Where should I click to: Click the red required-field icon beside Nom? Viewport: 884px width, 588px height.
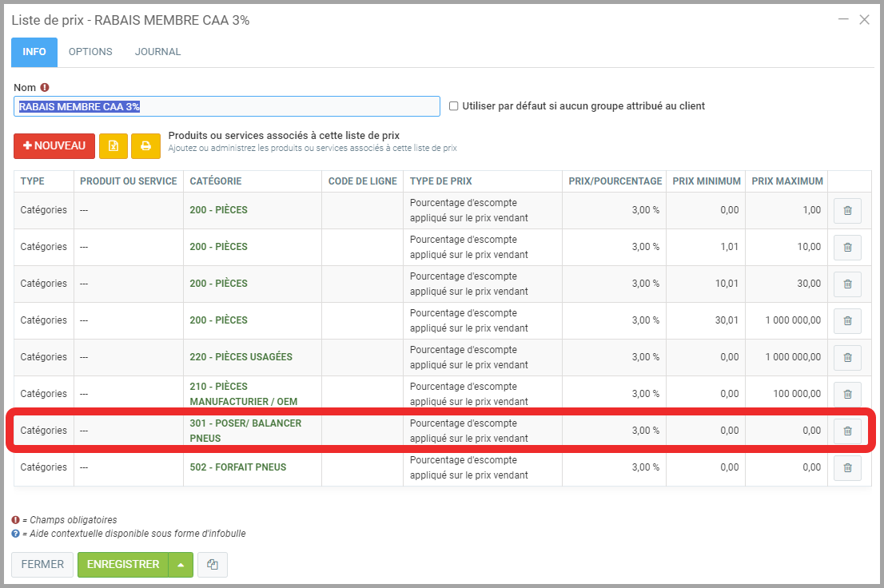[45, 87]
